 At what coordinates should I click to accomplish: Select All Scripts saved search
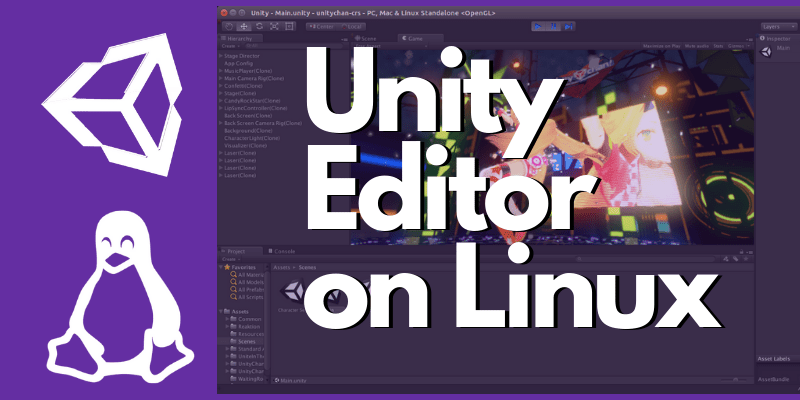pyautogui.click(x=247, y=296)
